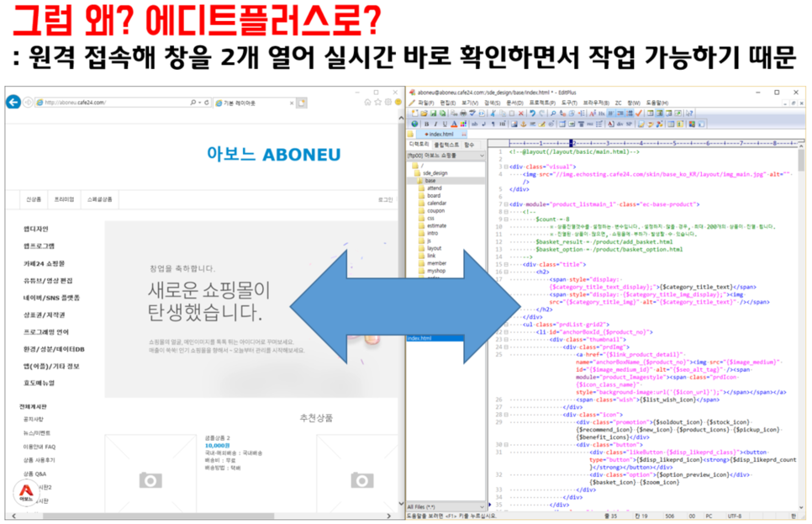Image resolution: width=812 pixels, height=524 pixels.
Task: Click browser vertical scrollbar up arrow
Action: tap(401, 118)
